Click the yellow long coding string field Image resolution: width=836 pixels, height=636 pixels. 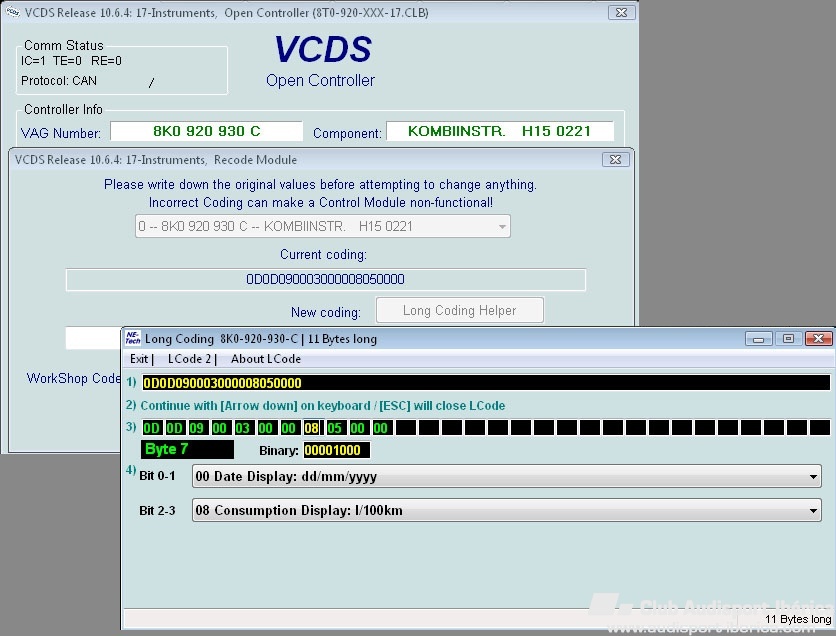point(486,383)
